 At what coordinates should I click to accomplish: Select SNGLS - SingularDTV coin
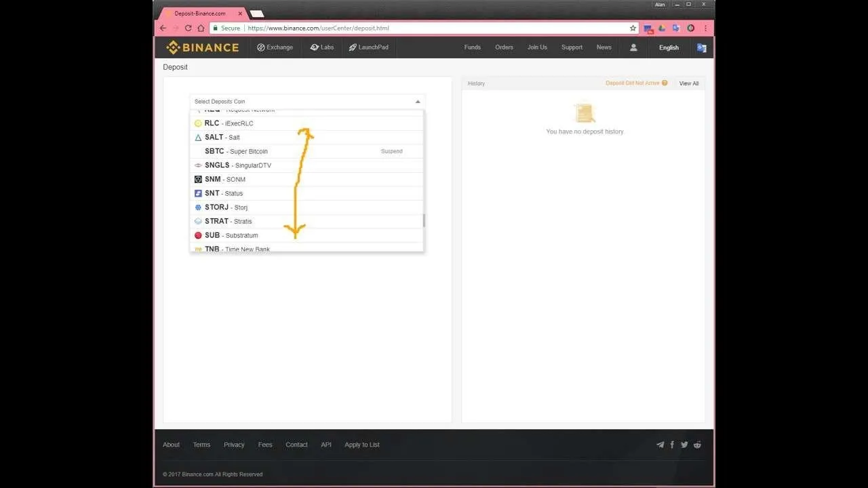pos(307,165)
